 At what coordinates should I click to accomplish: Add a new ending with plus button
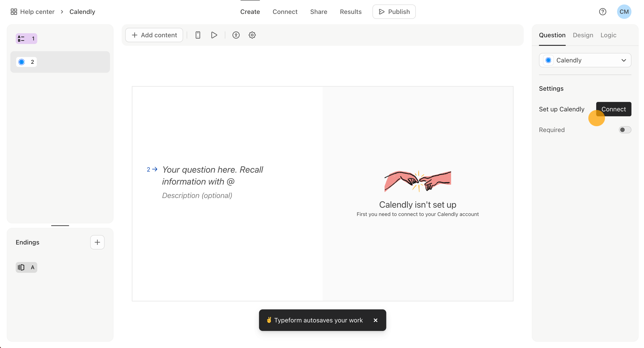(97, 242)
